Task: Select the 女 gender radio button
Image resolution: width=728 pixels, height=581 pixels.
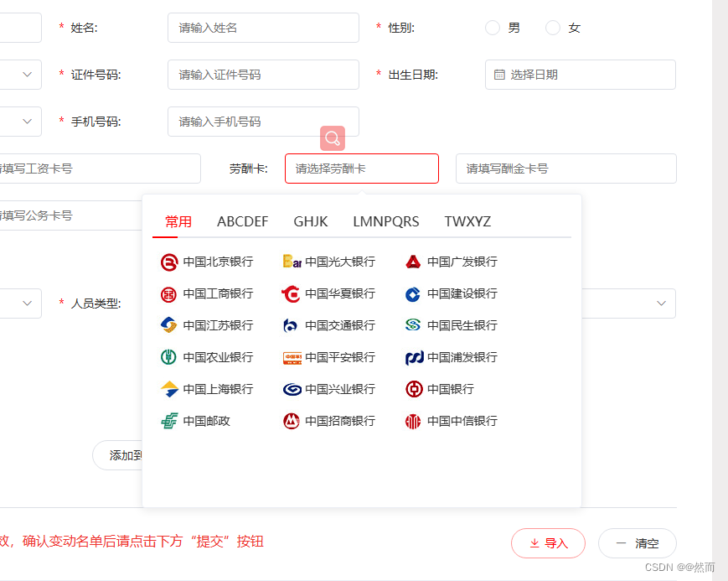Action: point(552,28)
